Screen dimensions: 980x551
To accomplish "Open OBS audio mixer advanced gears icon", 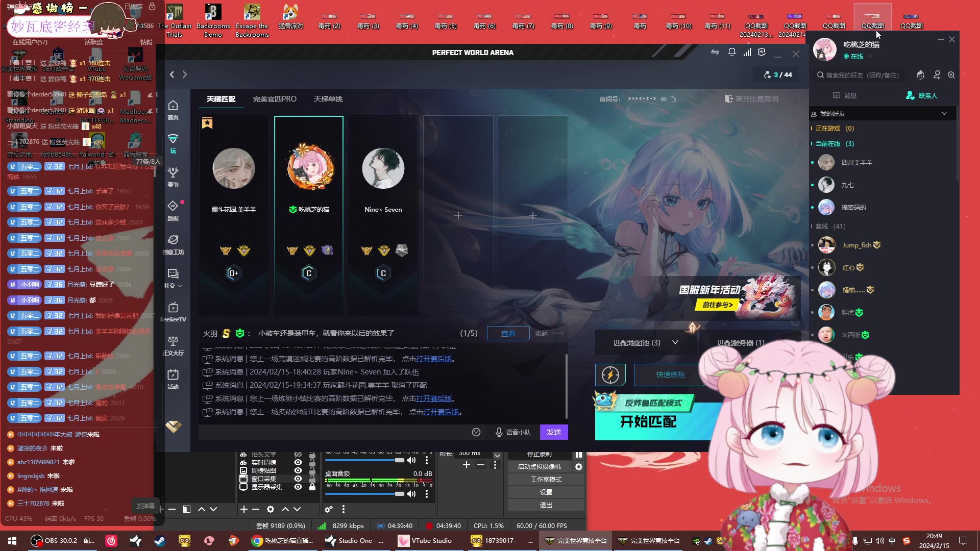I will (329, 509).
